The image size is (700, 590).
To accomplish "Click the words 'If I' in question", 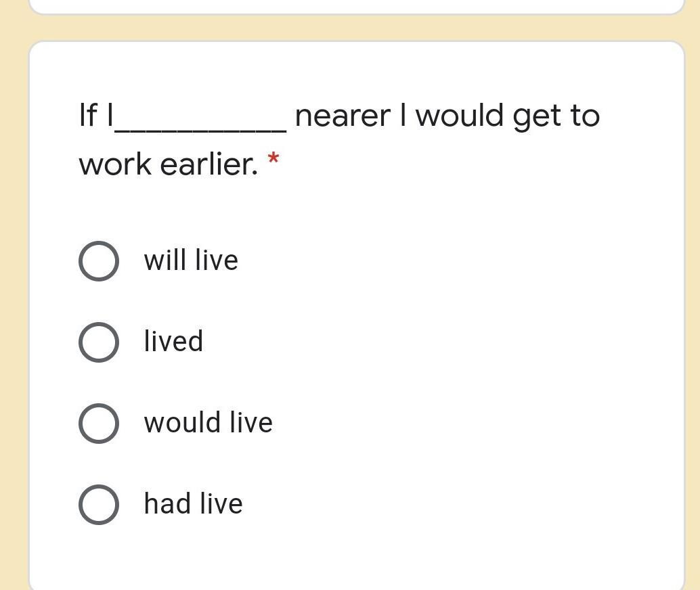I will point(95,116).
